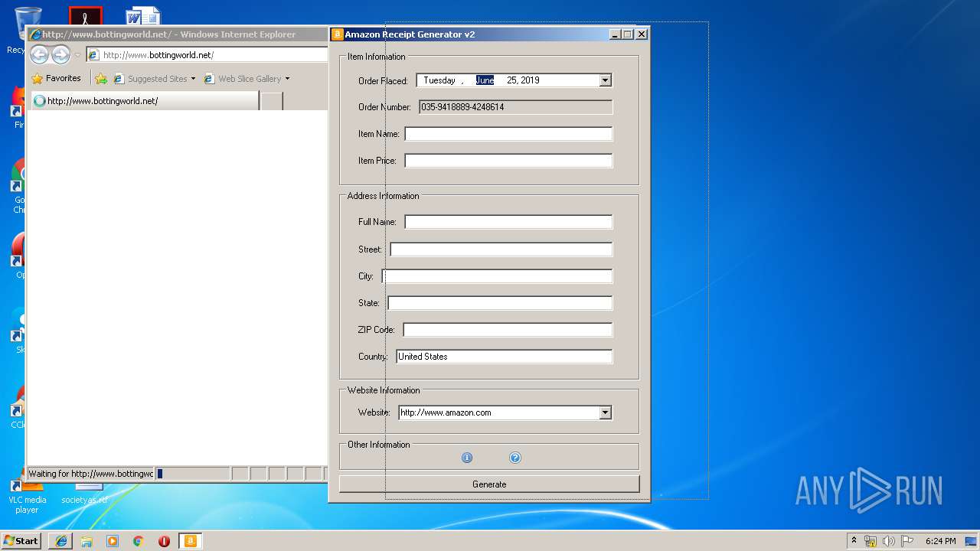
Task: Click the help question mark icon
Action: (x=515, y=458)
